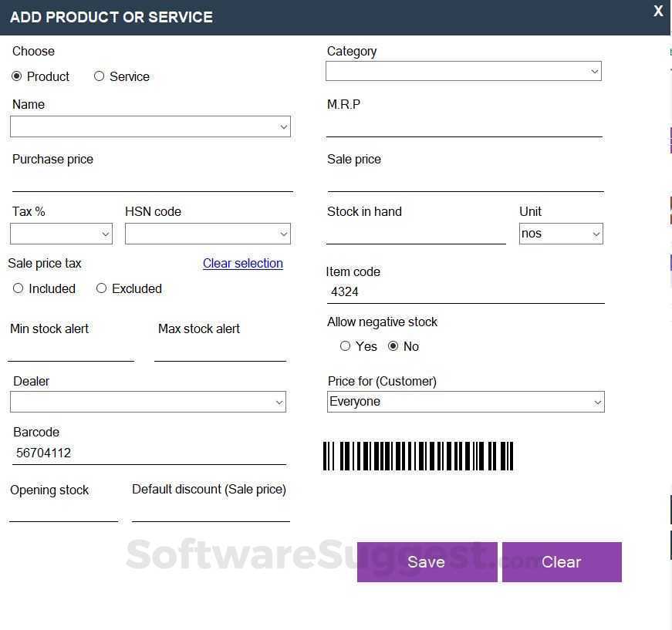Image resolution: width=672 pixels, height=630 pixels.
Task: Choose Included for sale price tax
Action: (x=19, y=288)
